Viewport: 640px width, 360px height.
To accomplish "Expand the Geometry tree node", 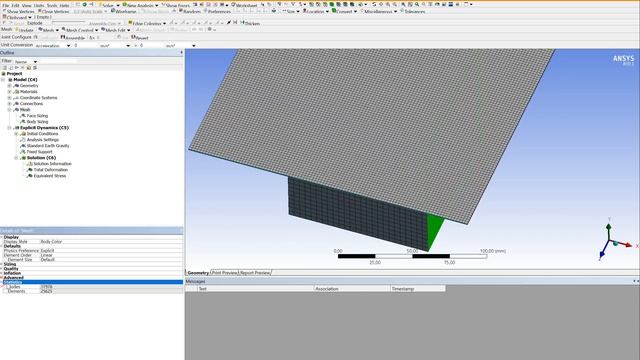I will pyautogui.click(x=9, y=86).
